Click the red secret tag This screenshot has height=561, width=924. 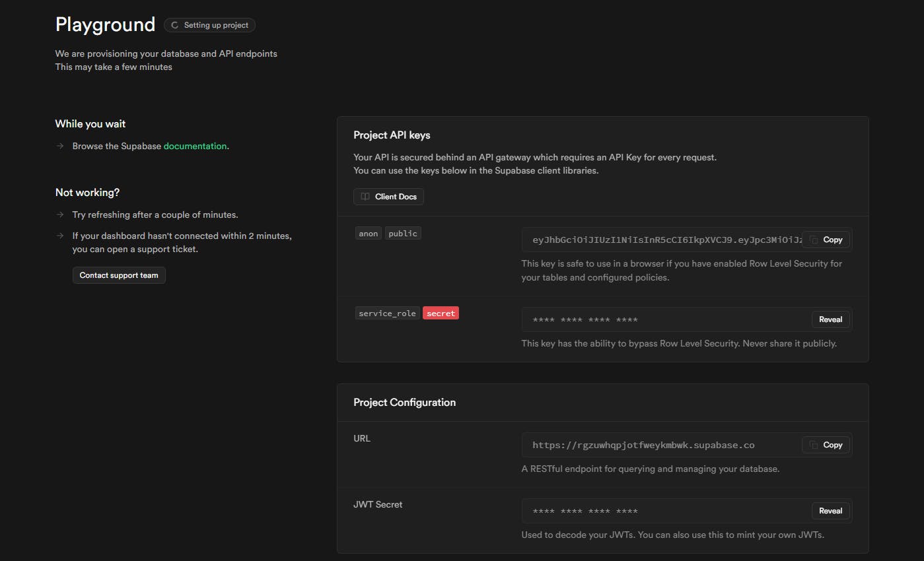(x=441, y=313)
